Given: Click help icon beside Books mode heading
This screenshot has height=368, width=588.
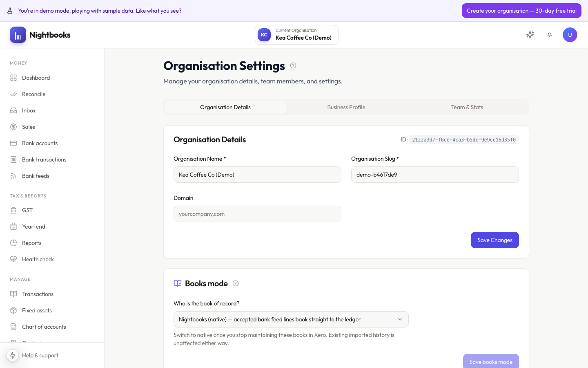Looking at the screenshot, I should [x=236, y=283].
